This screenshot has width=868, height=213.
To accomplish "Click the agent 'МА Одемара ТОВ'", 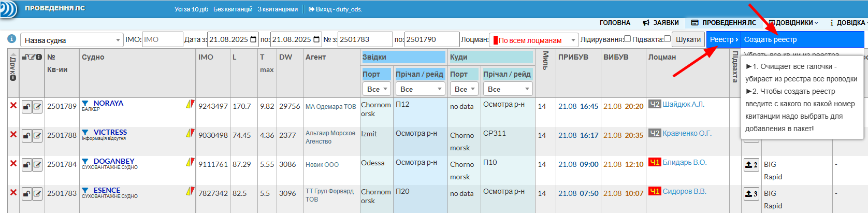I will tap(330, 107).
